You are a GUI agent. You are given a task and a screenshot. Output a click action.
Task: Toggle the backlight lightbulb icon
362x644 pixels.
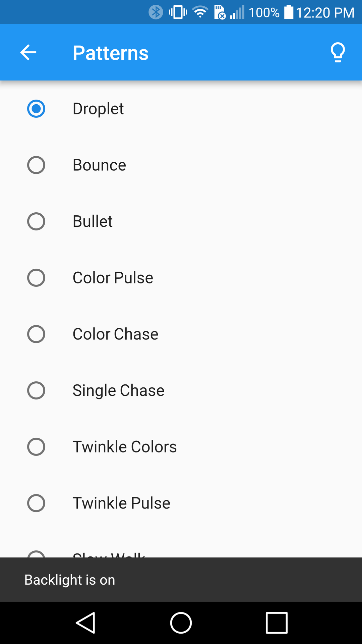[338, 52]
